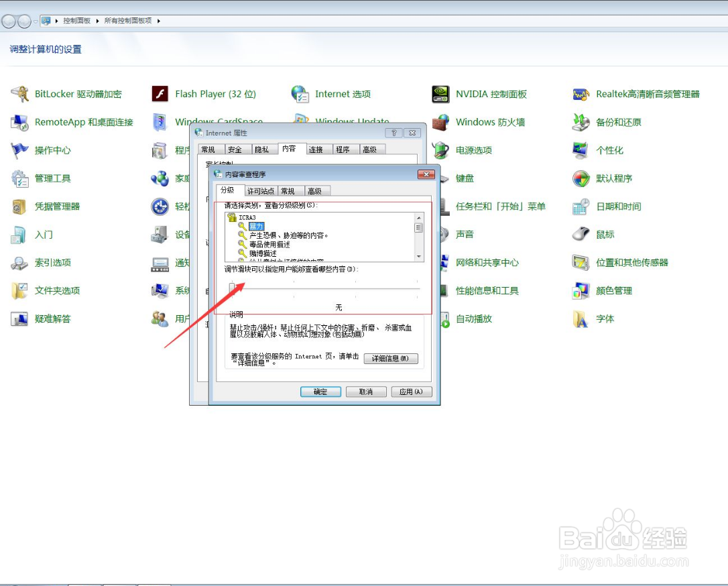This screenshot has width=728, height=586.
Task: Click 详细信息(M) button
Action: pos(391,359)
